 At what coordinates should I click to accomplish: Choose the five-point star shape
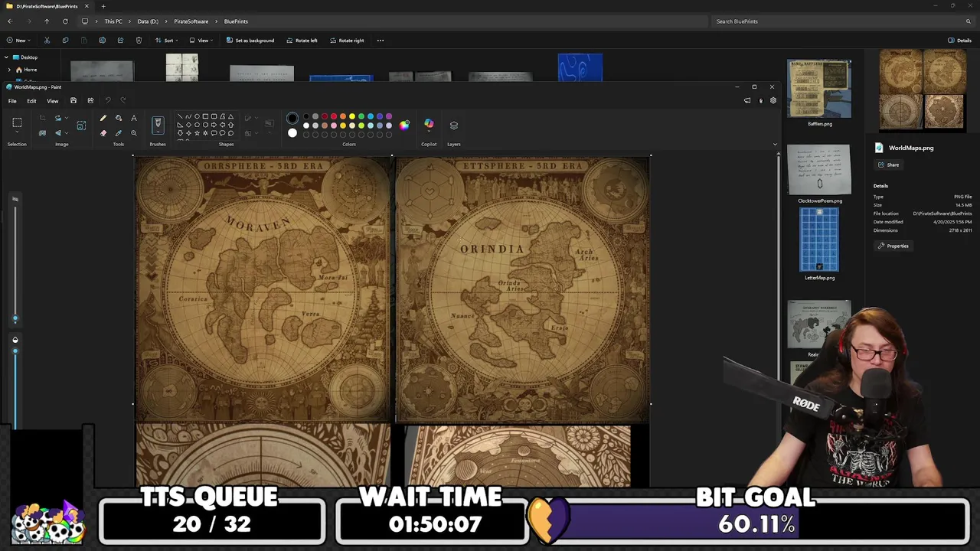197,133
